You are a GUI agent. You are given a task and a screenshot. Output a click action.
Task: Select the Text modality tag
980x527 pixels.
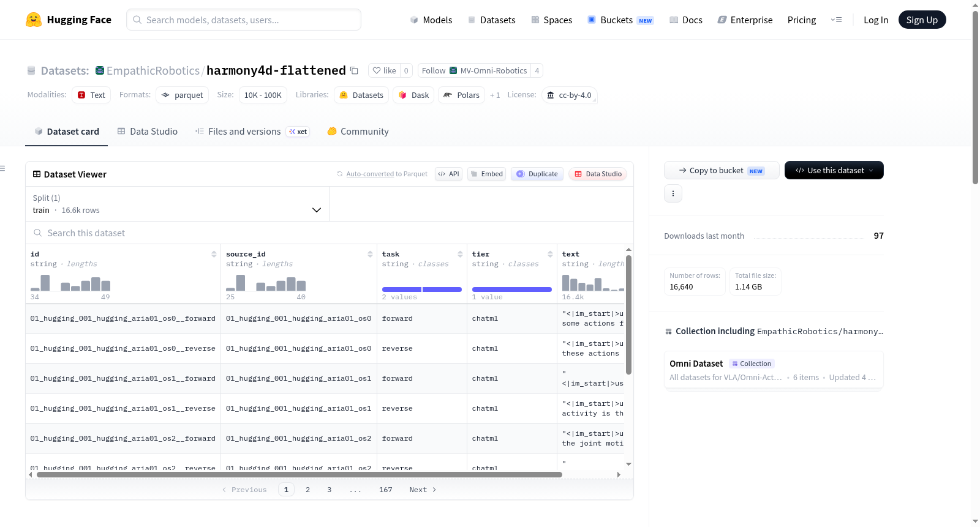point(91,95)
